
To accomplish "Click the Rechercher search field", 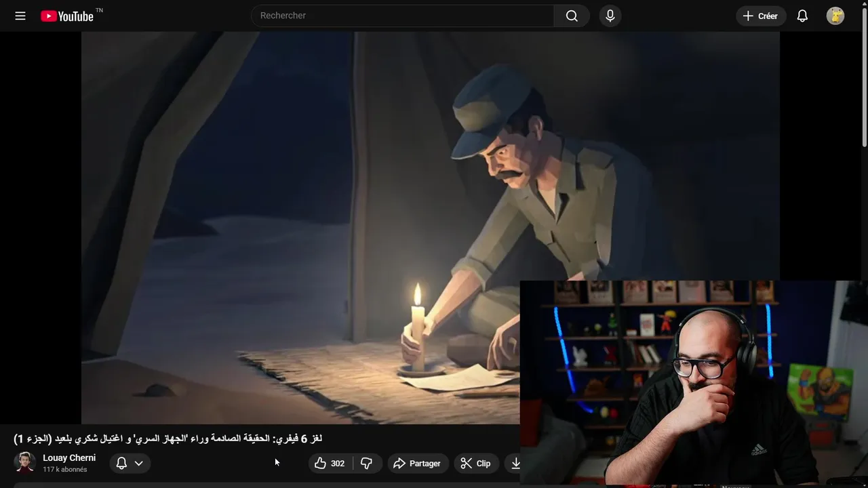I will [403, 16].
